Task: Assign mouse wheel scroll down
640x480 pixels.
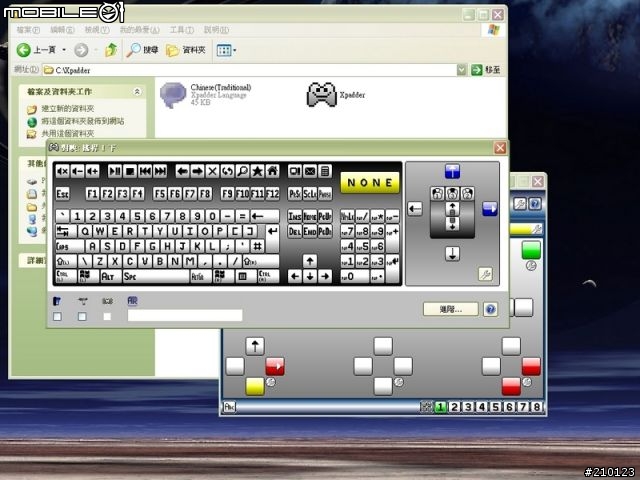Action: (x=452, y=224)
